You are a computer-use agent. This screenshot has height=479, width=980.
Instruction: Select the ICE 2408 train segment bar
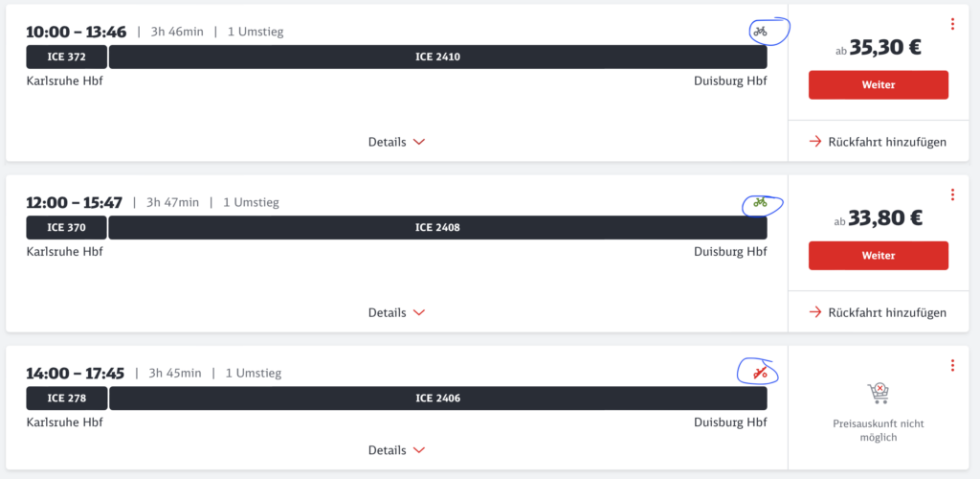click(x=438, y=228)
